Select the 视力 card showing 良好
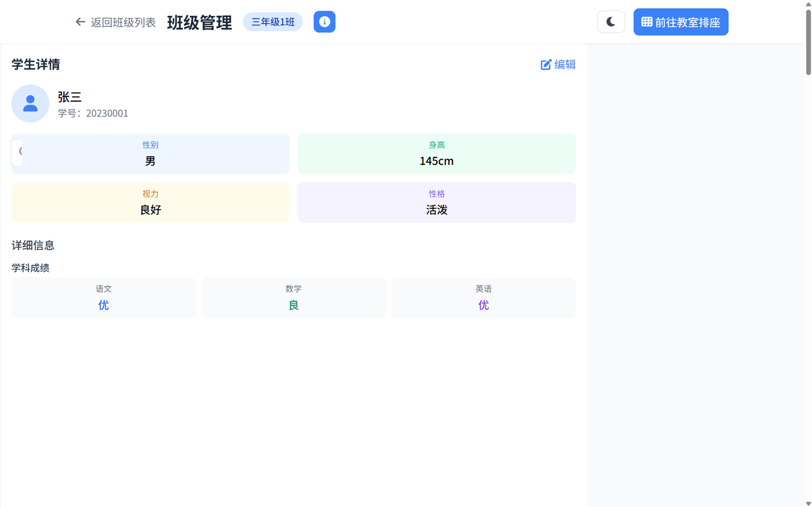Viewport: 812px width, 507px height. pyautogui.click(x=150, y=202)
